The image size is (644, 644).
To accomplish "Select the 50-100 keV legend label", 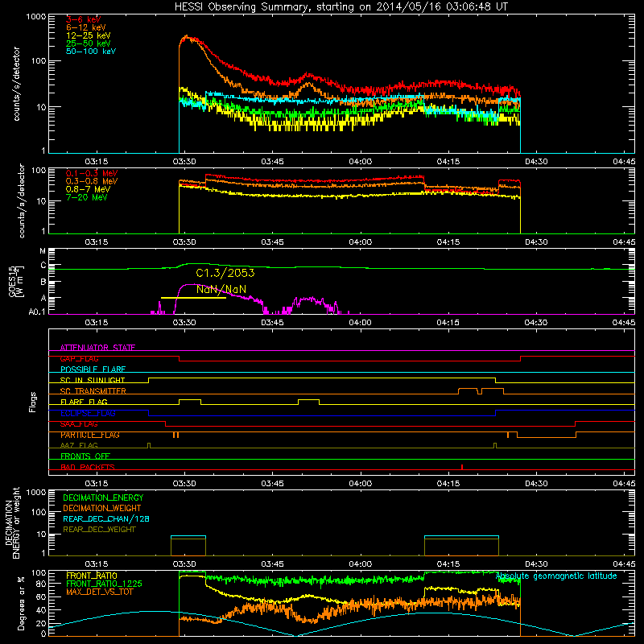I will point(91,52).
